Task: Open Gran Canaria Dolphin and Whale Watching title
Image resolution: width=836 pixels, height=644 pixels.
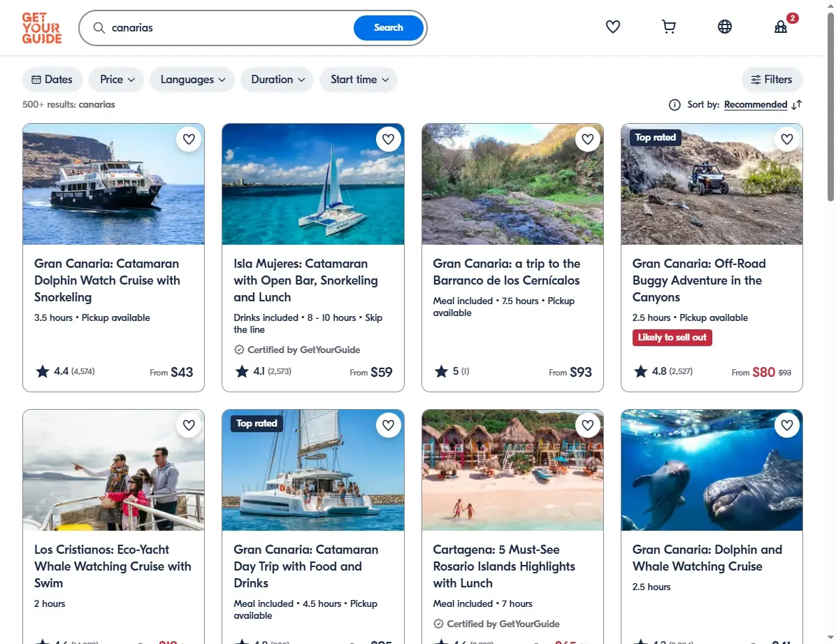Action: tap(707, 557)
